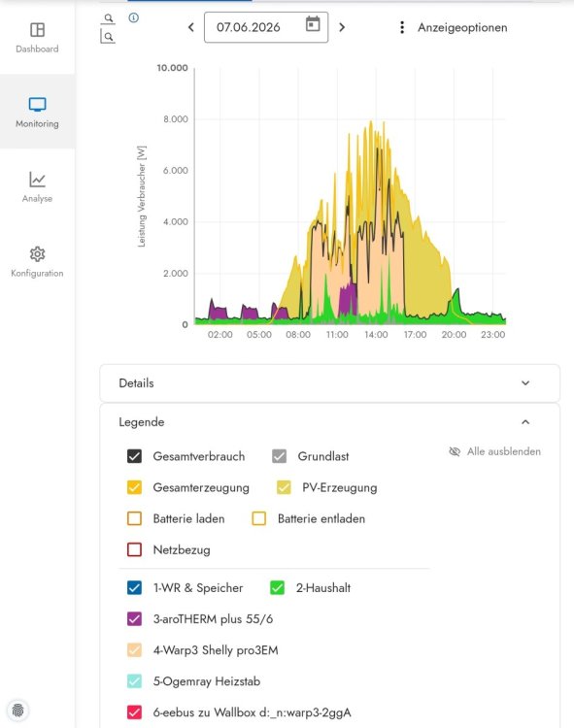574x728 pixels.
Task: Open the calendar date picker icon
Action: pos(313,23)
